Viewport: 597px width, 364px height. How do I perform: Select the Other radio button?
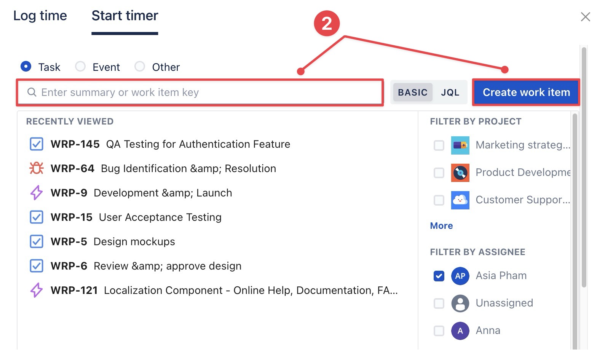pyautogui.click(x=140, y=67)
